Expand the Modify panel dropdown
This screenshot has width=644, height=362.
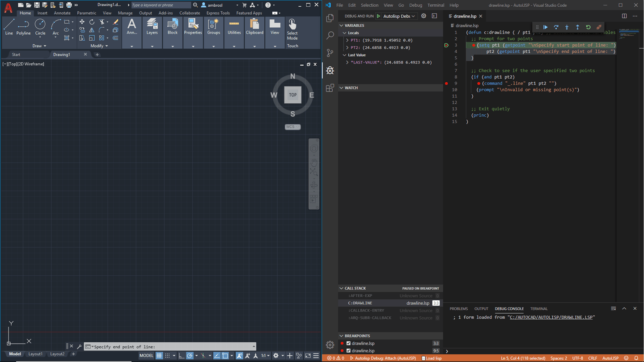point(99,46)
